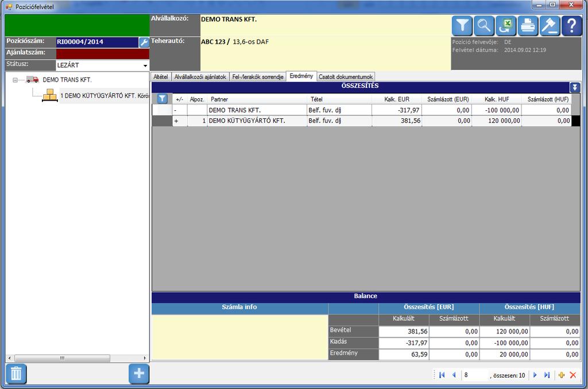Click the horizontal scrollbar thumb under tree
This screenshot has width=588, height=389.
click(x=62, y=358)
